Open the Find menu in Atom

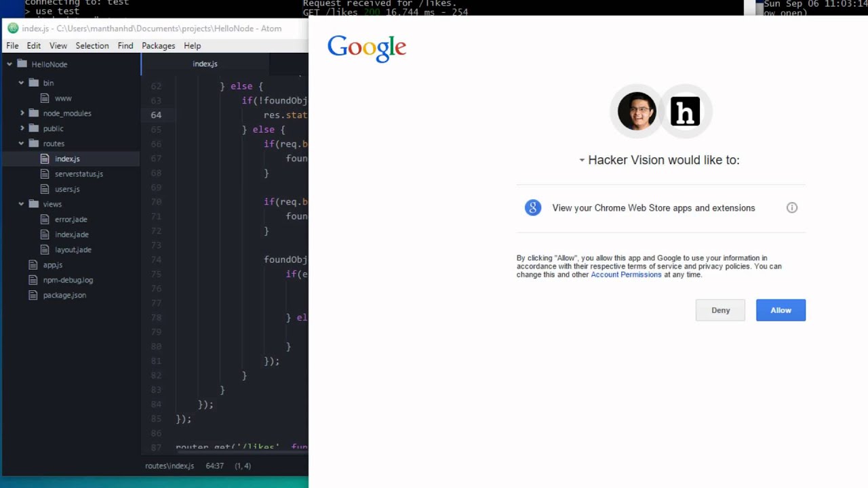125,45
